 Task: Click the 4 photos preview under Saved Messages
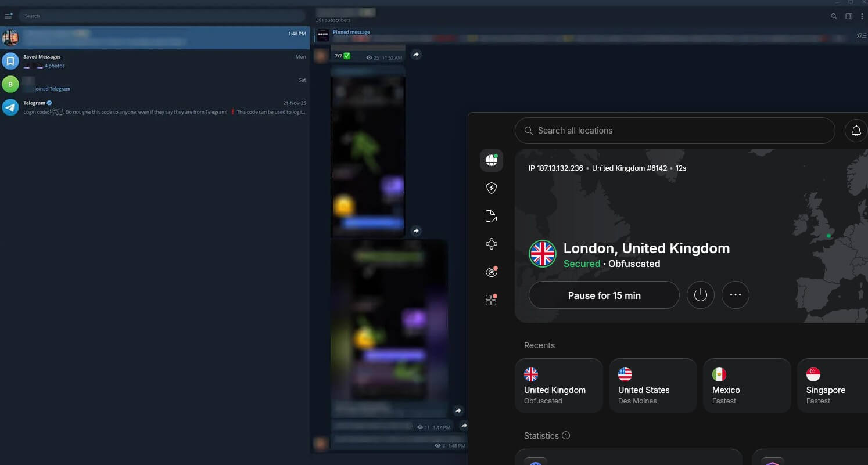pyautogui.click(x=55, y=66)
